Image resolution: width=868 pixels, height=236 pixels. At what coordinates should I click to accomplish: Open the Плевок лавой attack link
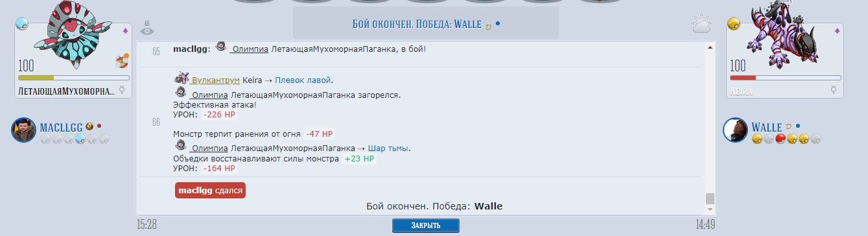click(x=303, y=80)
